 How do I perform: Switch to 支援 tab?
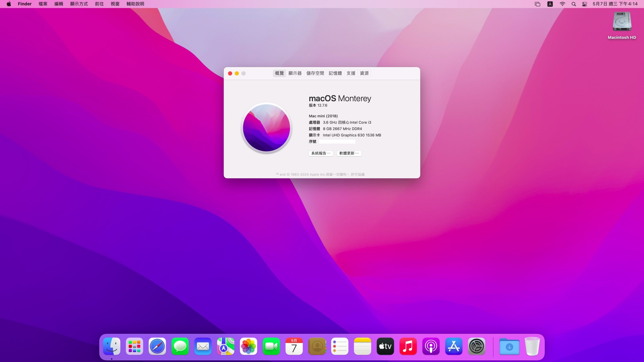(x=351, y=73)
